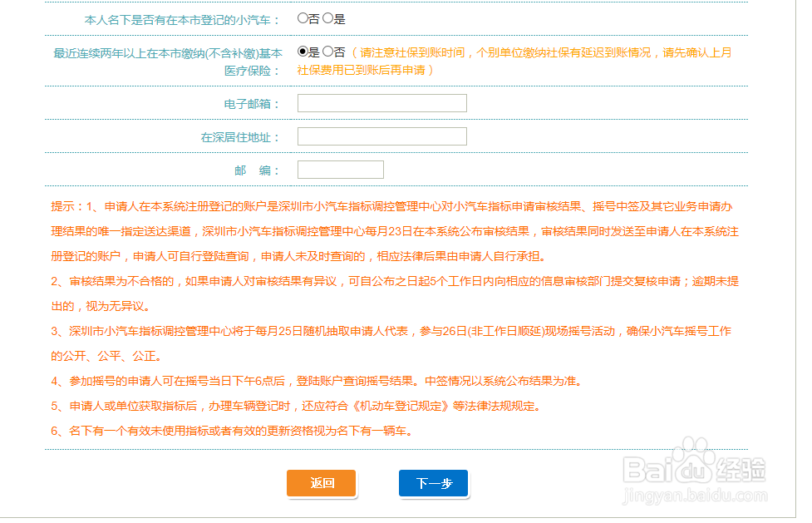Click the orange 返回 button

[x=321, y=483]
